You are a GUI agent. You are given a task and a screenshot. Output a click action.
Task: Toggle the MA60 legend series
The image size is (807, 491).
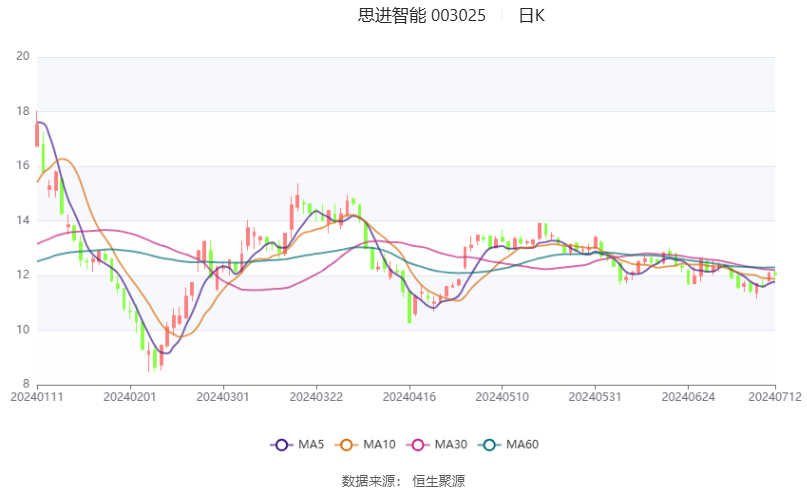[x=508, y=444]
